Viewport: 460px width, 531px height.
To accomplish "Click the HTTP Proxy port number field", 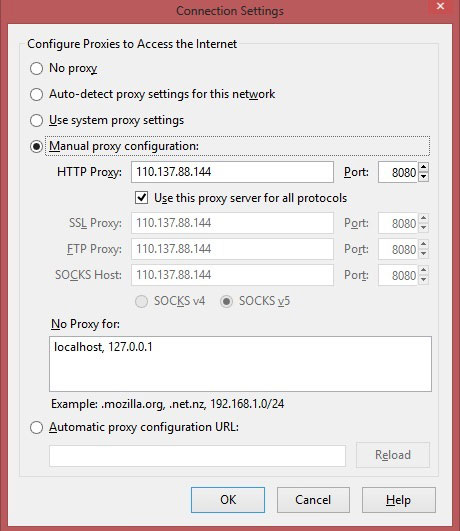I will tap(398, 172).
